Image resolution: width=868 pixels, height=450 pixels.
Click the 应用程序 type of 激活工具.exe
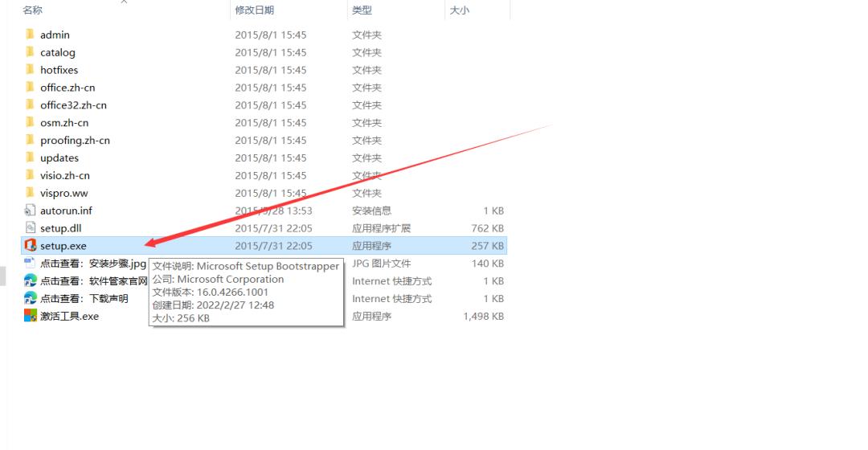[371, 317]
